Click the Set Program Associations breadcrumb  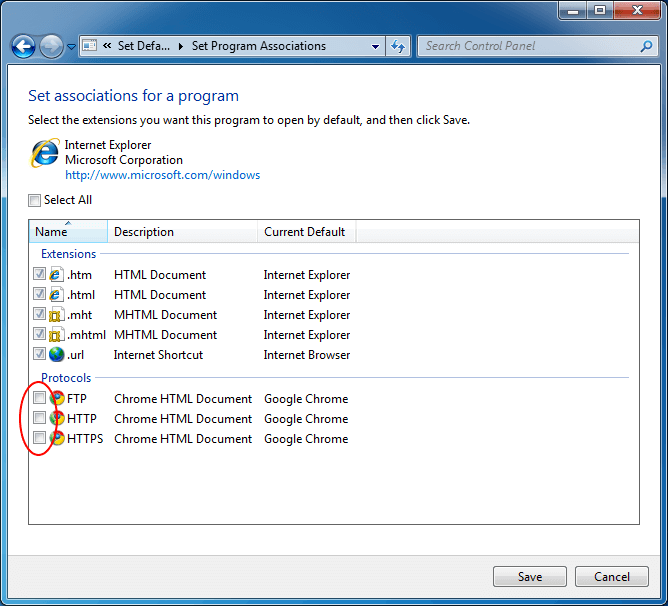(259, 46)
